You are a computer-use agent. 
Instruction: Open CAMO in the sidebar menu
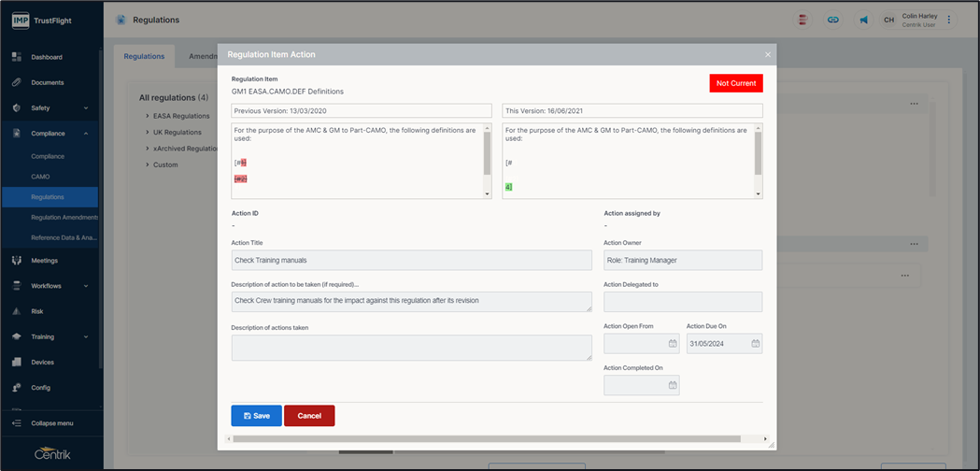[40, 177]
